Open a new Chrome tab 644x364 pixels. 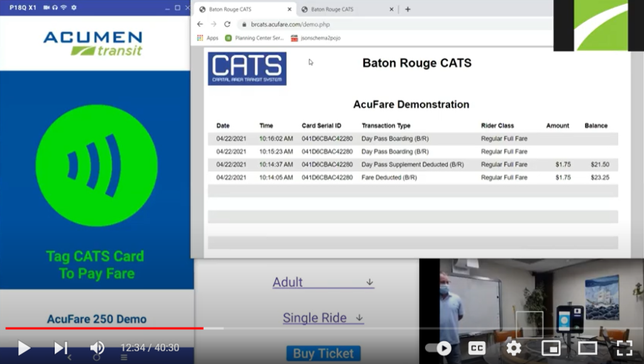tap(408, 9)
